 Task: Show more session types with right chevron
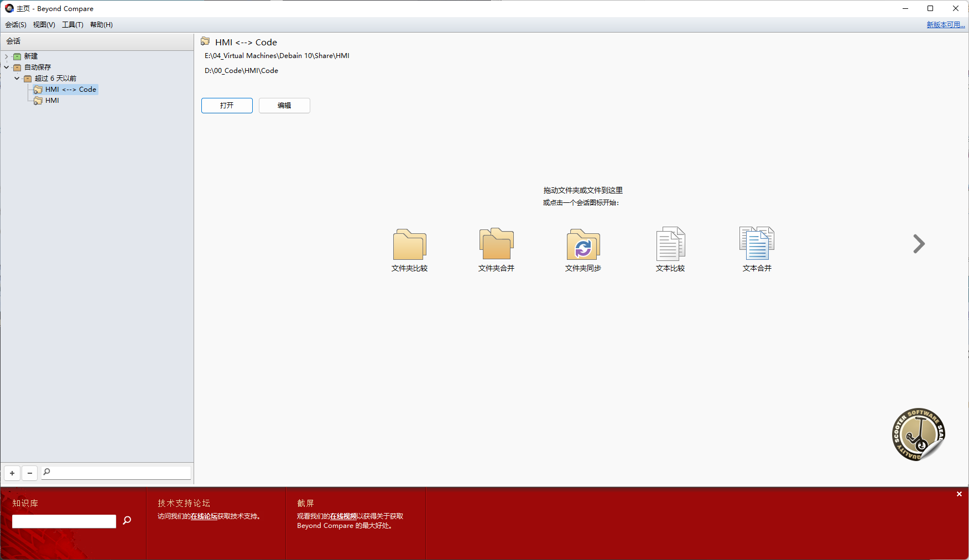click(x=919, y=244)
